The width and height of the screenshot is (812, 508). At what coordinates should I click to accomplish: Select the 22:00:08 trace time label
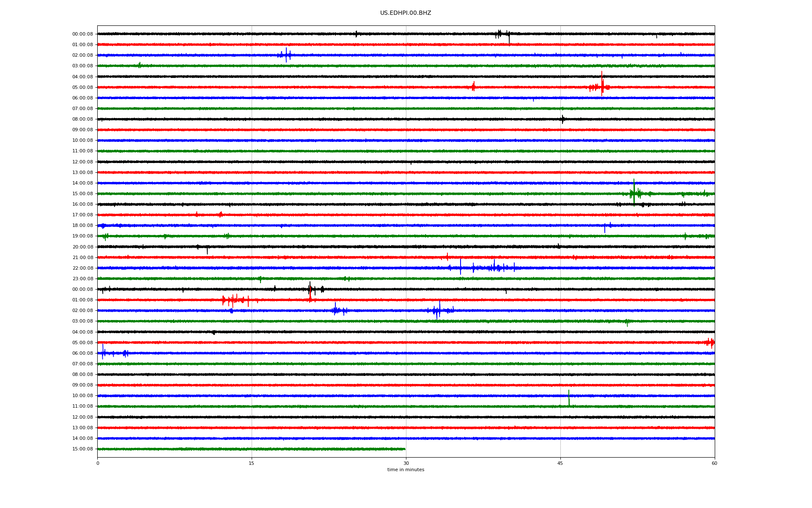(x=82, y=268)
